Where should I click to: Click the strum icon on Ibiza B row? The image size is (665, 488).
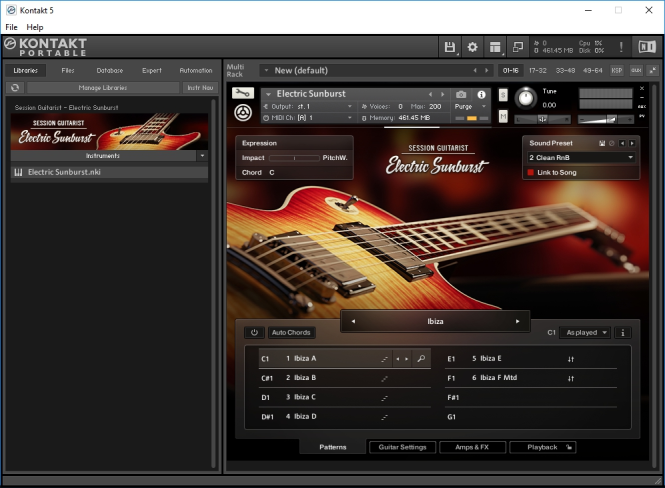384,378
